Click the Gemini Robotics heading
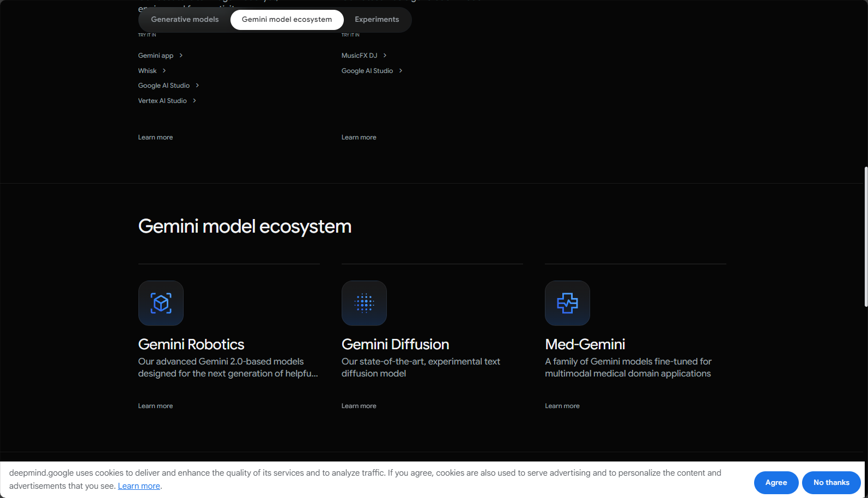 point(191,344)
